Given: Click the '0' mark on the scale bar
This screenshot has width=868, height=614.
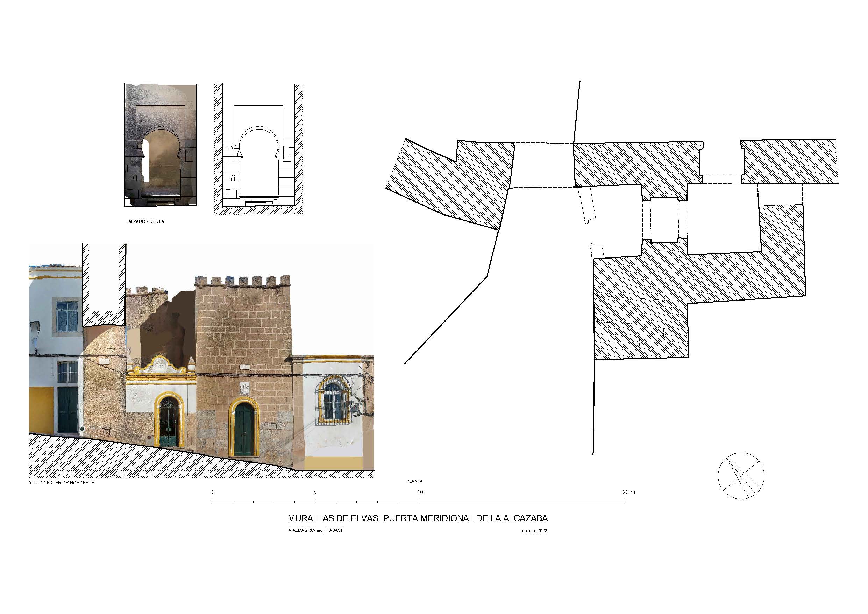Looking at the screenshot, I should coord(212,492).
